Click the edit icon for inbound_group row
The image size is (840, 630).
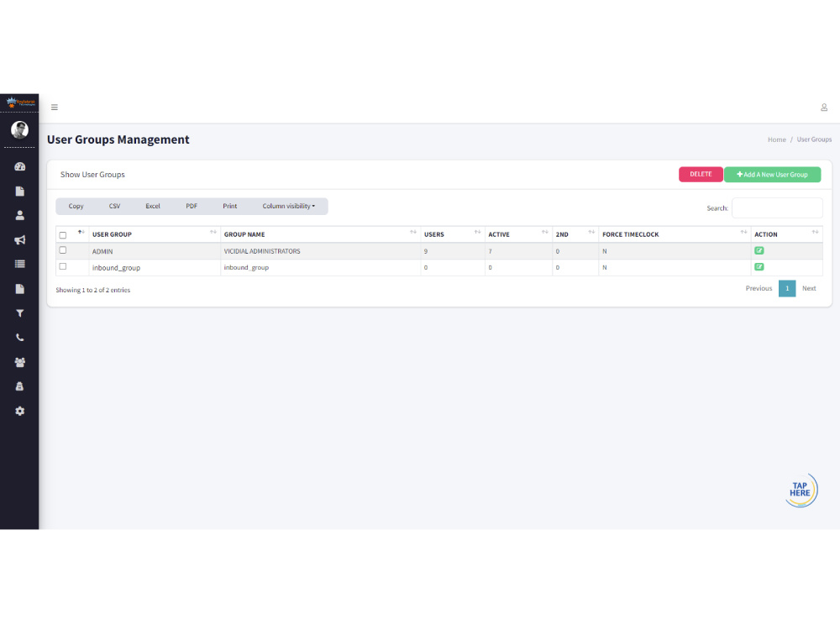pyautogui.click(x=759, y=267)
